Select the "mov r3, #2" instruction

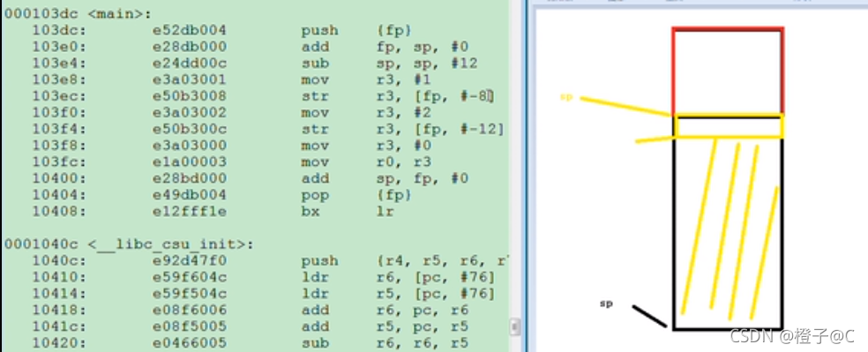366,113
